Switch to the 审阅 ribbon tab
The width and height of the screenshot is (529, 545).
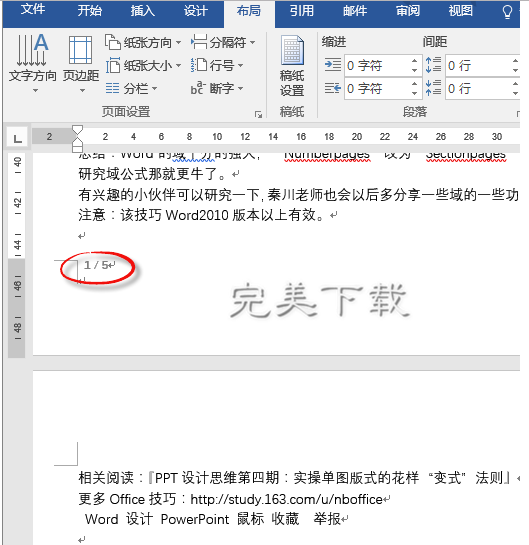(408, 10)
